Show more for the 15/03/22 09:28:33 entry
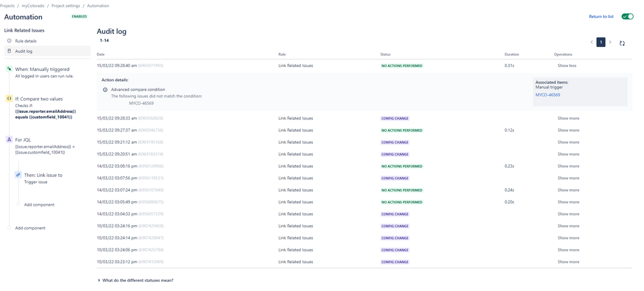Image resolution: width=644 pixels, height=291 pixels. (x=569, y=118)
